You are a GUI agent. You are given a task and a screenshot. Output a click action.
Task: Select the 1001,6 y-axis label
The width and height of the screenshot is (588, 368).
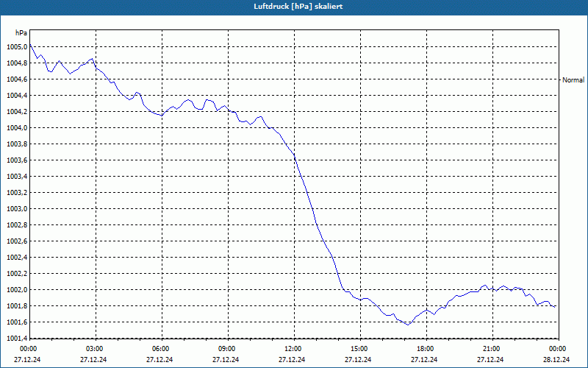[17, 322]
